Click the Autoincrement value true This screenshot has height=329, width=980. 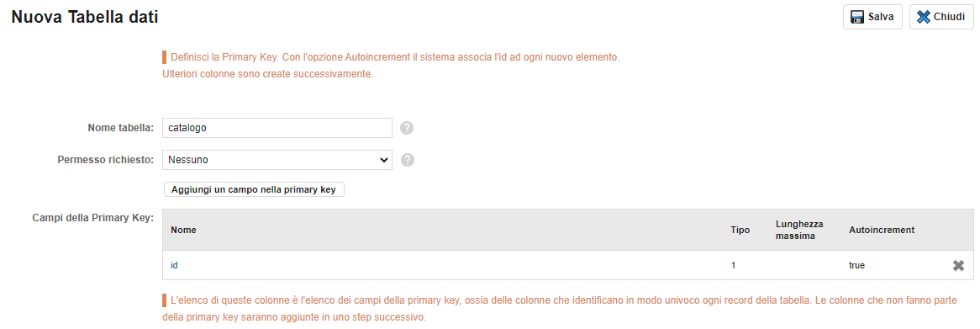[857, 265]
